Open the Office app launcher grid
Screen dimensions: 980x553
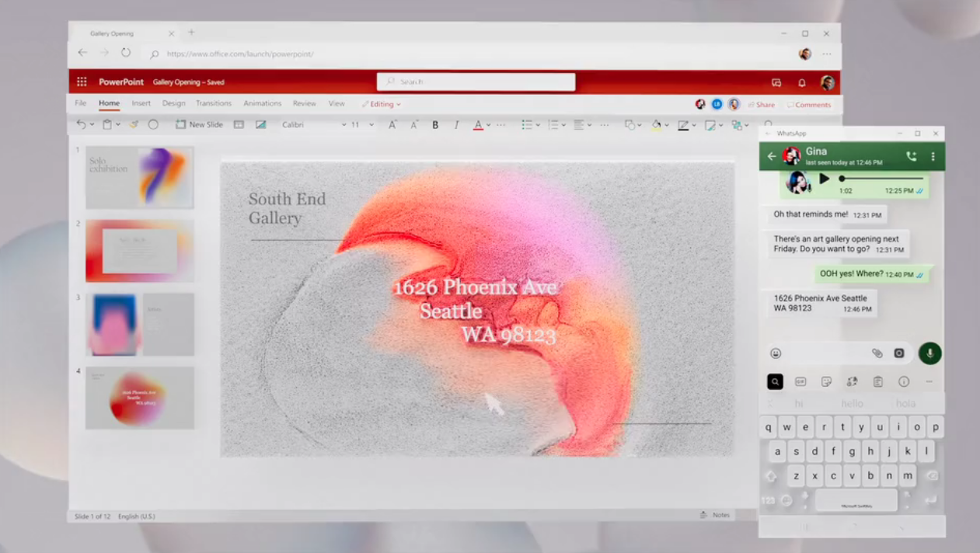[82, 82]
